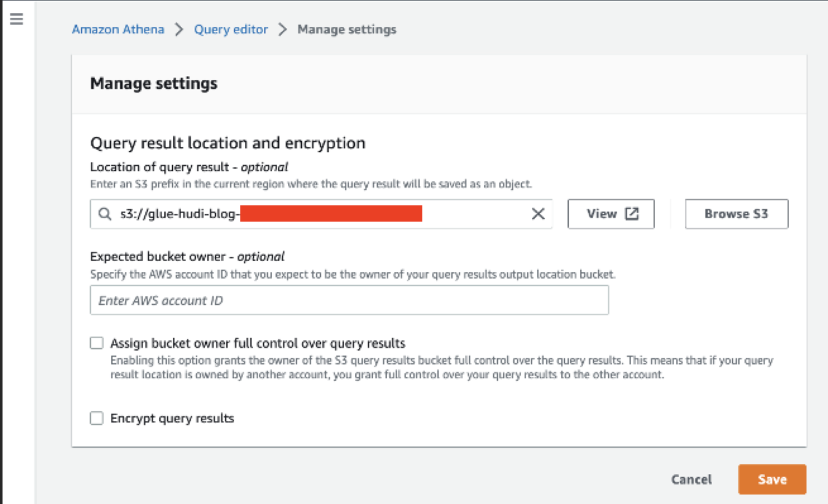Screen dimensions: 828x504
Task: Click the Enter AWS account ID field
Action: (349, 301)
